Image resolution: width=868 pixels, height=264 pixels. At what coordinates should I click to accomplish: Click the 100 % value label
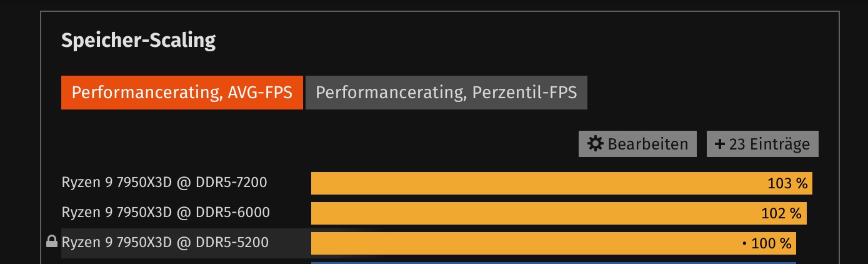[771, 244]
